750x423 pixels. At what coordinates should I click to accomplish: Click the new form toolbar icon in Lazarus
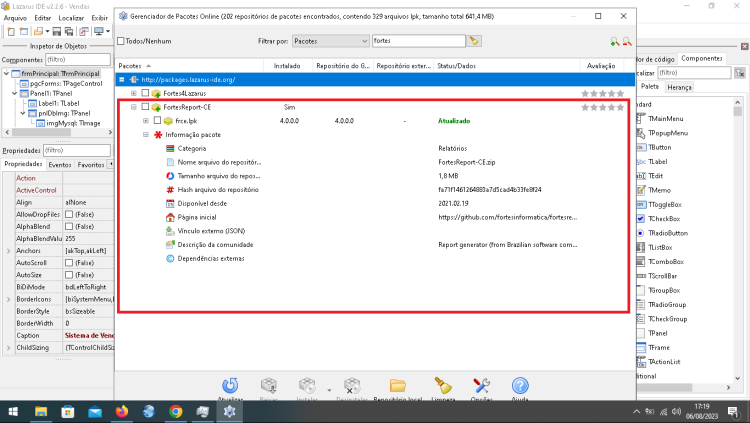pyautogui.click(x=23, y=32)
